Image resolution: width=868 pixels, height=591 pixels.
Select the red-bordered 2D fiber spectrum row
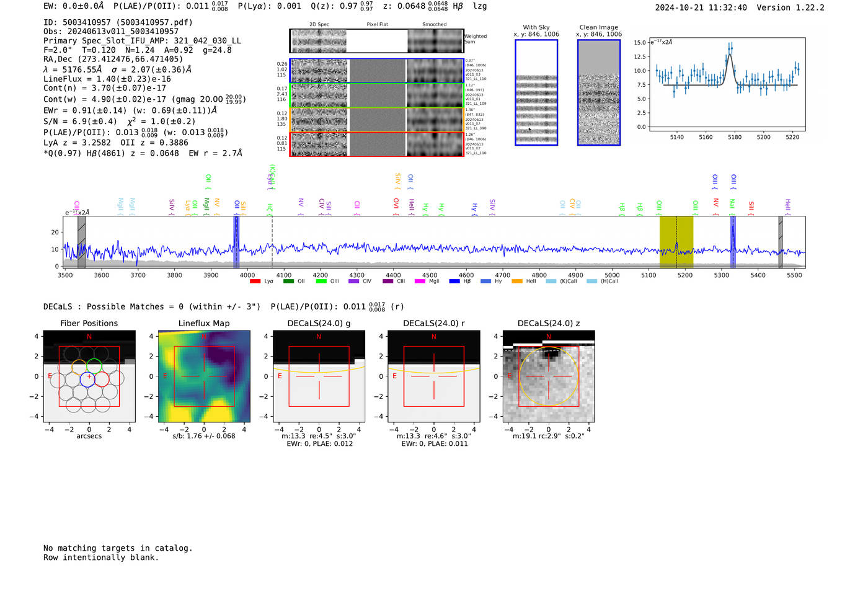376,144
